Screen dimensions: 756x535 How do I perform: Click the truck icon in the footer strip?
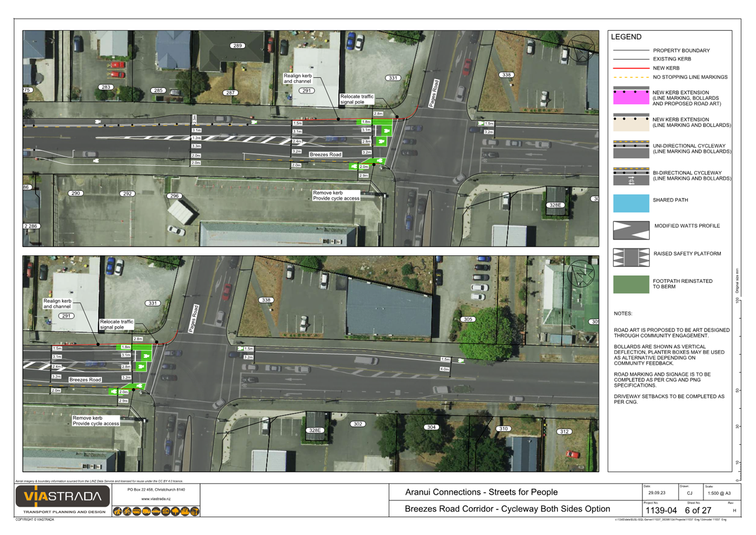click(x=146, y=511)
